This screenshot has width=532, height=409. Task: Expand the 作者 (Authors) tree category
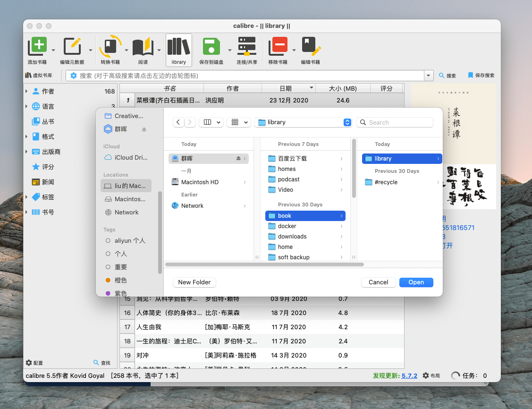pyautogui.click(x=27, y=92)
